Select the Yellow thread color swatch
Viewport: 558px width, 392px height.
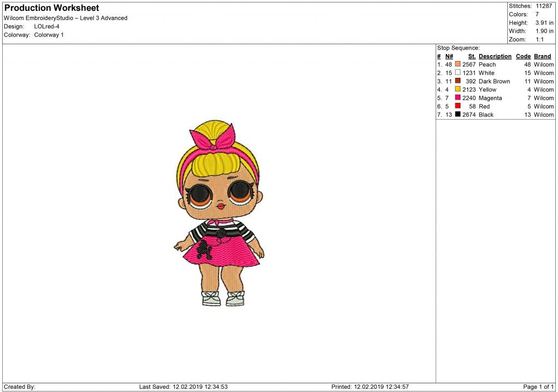tap(457, 89)
